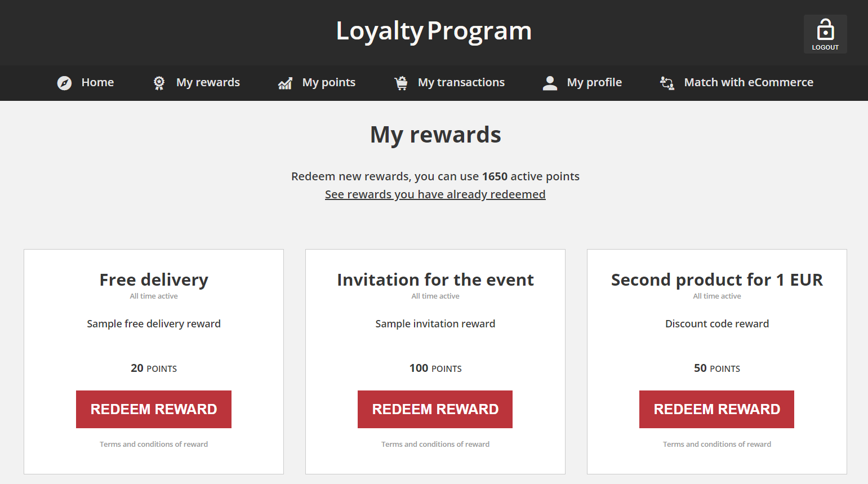Click the person icon for My profile
868x484 pixels.
coord(550,83)
